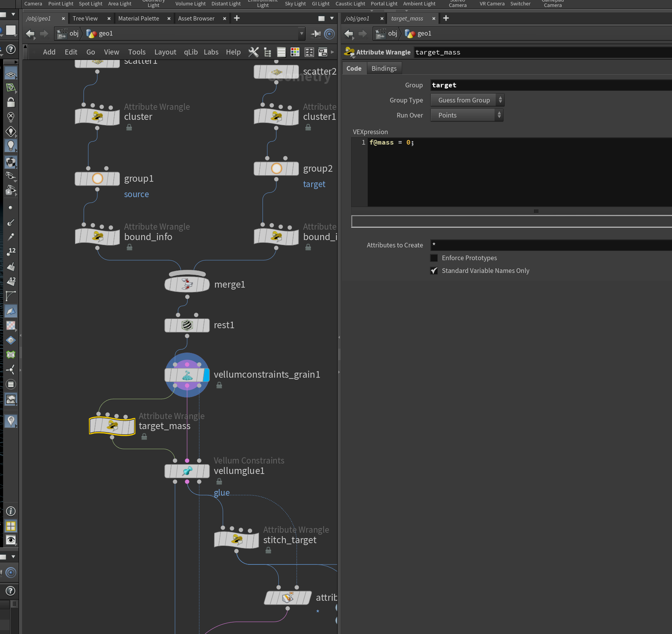The height and width of the screenshot is (634, 672).
Task: Click the rest1 node icon
Action: (187, 325)
